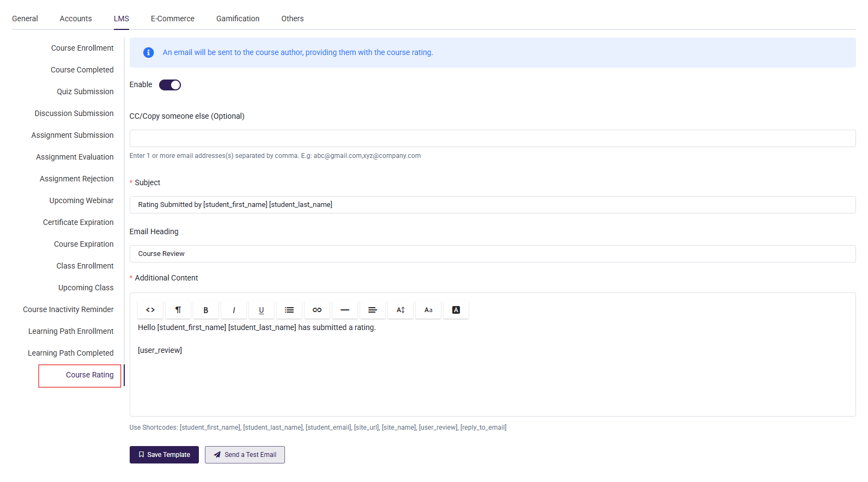Open text alignment options
The image size is (868, 482).
(373, 310)
